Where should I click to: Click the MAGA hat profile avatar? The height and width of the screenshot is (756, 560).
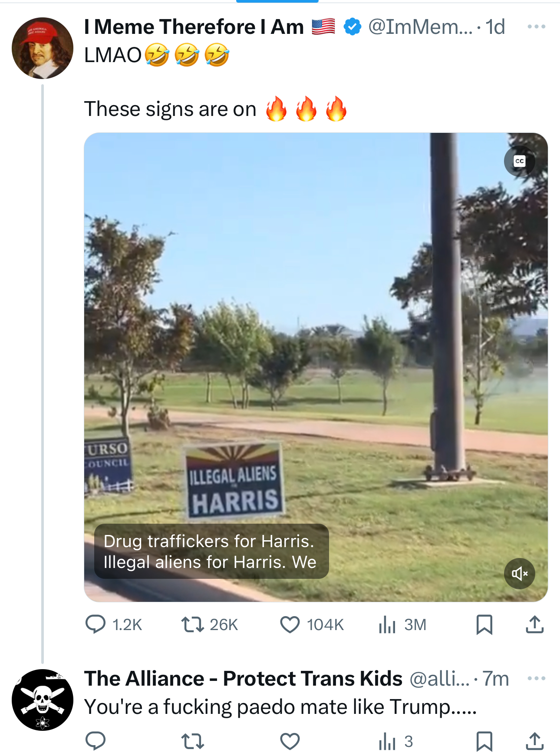(43, 48)
